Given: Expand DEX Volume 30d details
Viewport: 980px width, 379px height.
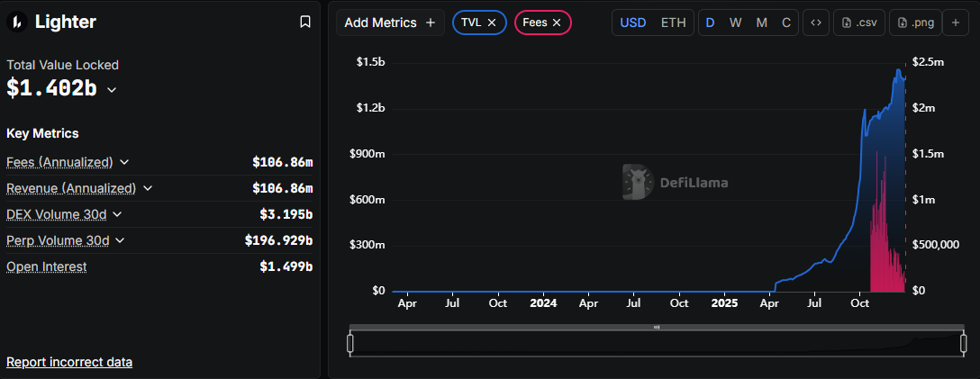Looking at the screenshot, I should click(x=117, y=214).
